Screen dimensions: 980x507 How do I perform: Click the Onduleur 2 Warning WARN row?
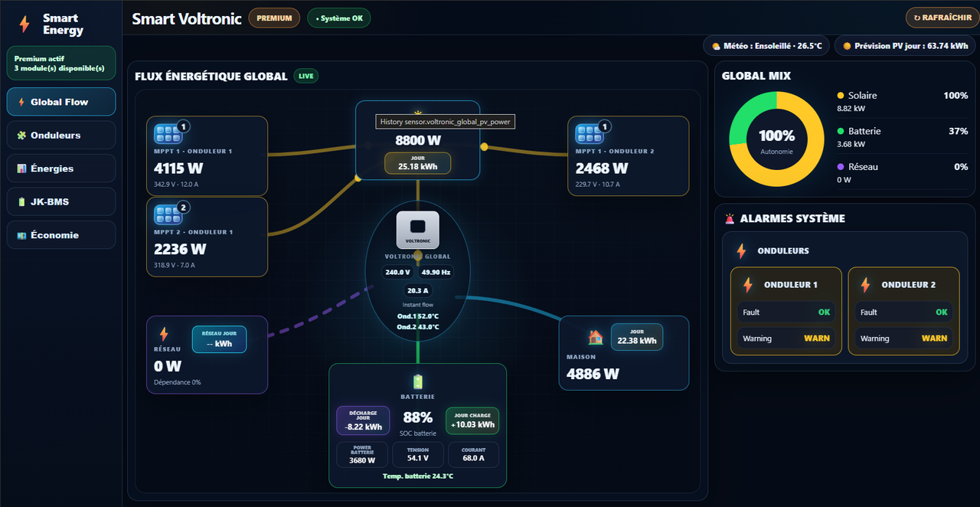(903, 338)
